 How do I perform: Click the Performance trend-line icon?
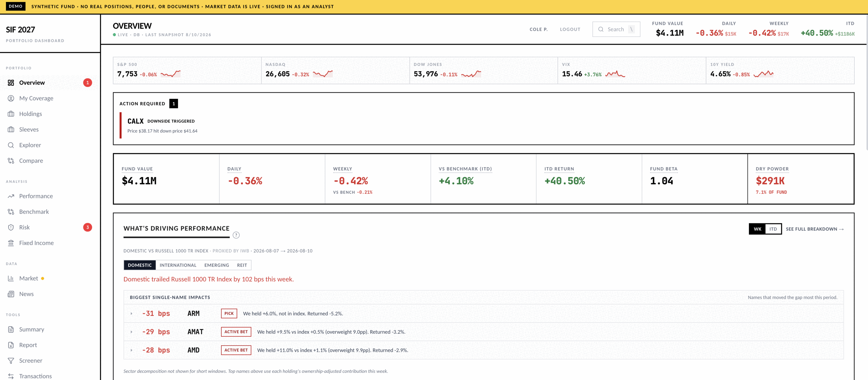click(11, 196)
